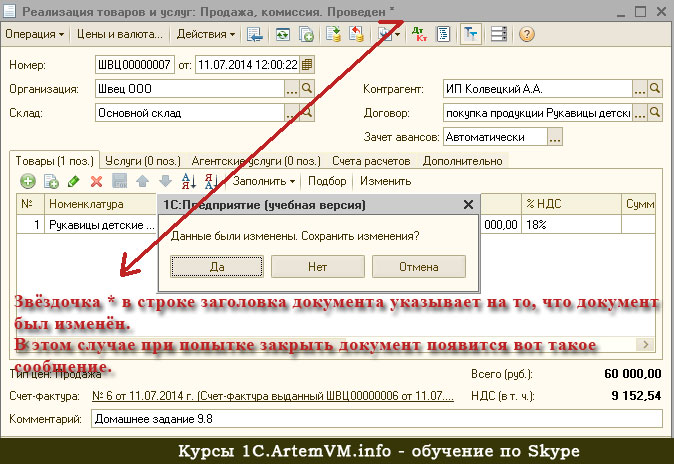Open the Договор magnifier lookup icon
This screenshot has height=464, width=674.
tap(655, 113)
